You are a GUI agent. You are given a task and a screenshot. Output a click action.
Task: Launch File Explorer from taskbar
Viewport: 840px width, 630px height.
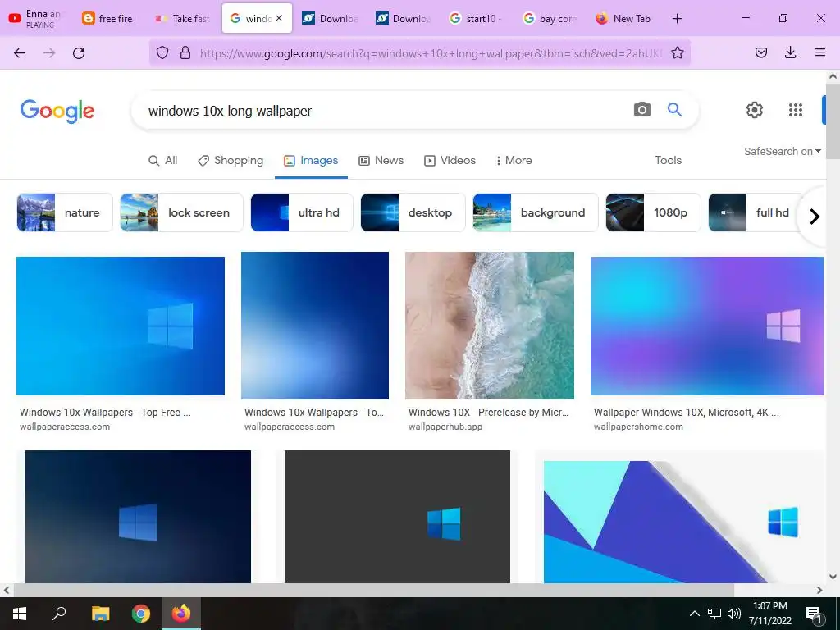[100, 614]
